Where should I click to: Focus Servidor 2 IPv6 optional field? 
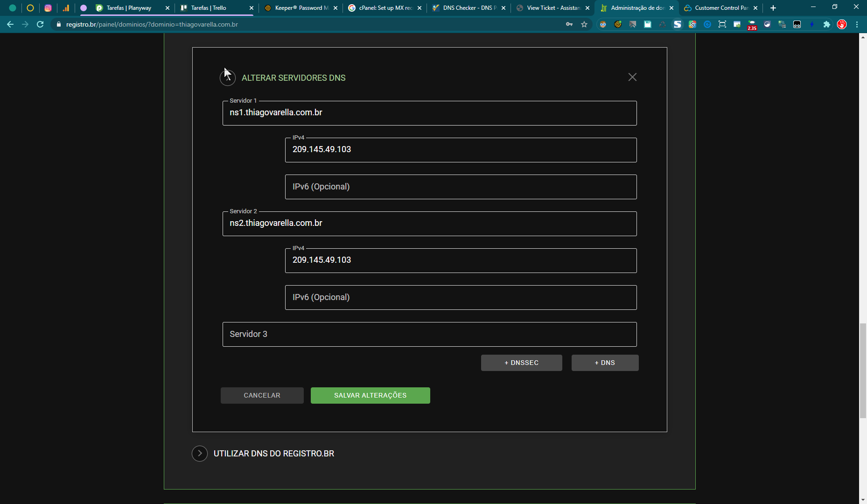click(461, 297)
